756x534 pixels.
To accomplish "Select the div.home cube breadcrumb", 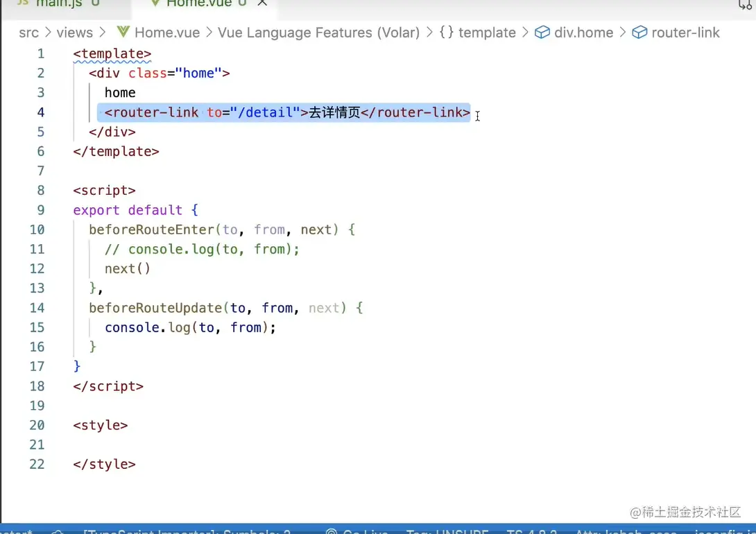I will [574, 33].
